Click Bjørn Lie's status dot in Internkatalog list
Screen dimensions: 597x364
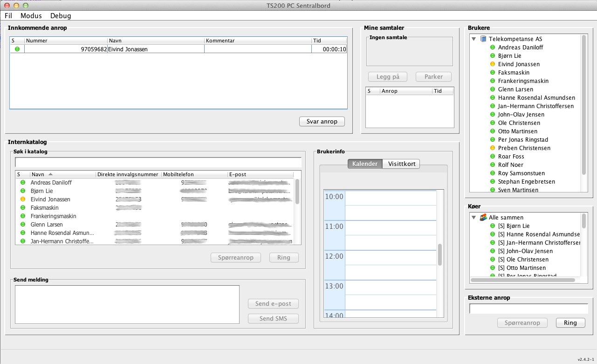coord(22,191)
